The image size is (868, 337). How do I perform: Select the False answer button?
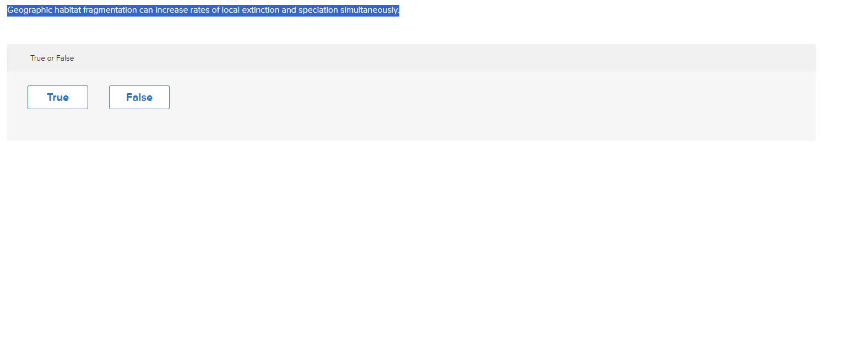(x=139, y=97)
